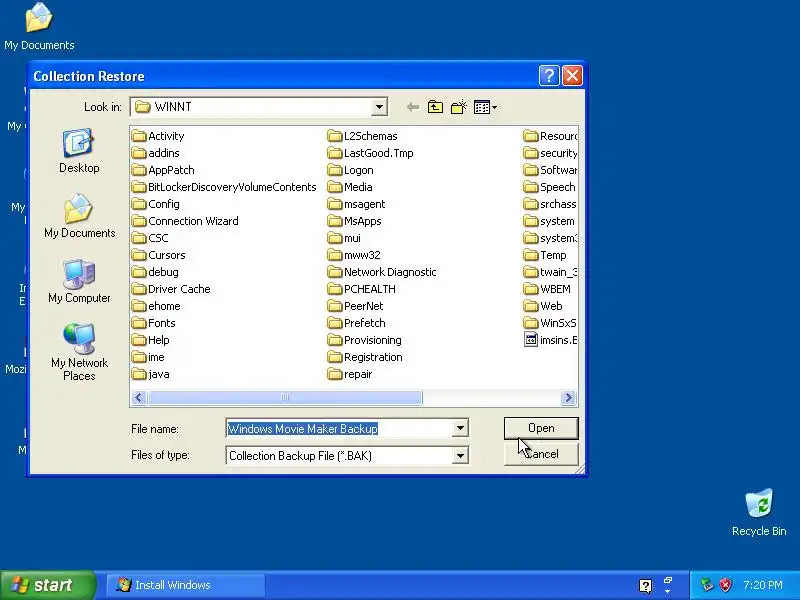
Task: Click the Cancel button
Action: [541, 454]
